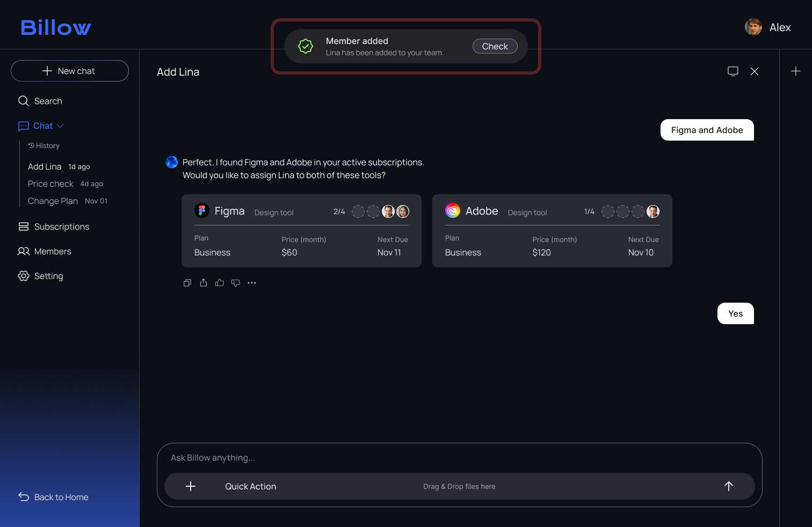Viewport: 812px width, 527px height.
Task: Click the back arrow icon near Back to Home
Action: 24,497
